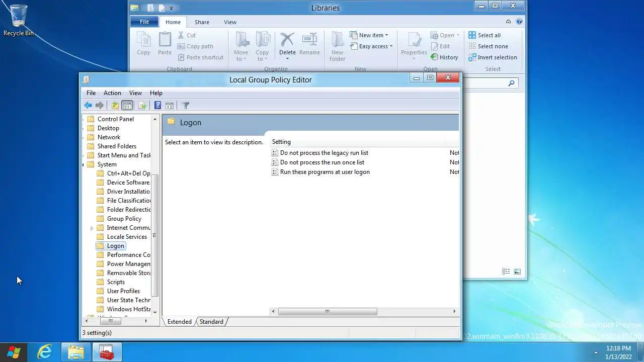The image size is (644, 362).
Task: Click File Explorer taskbar icon
Action: [76, 352]
